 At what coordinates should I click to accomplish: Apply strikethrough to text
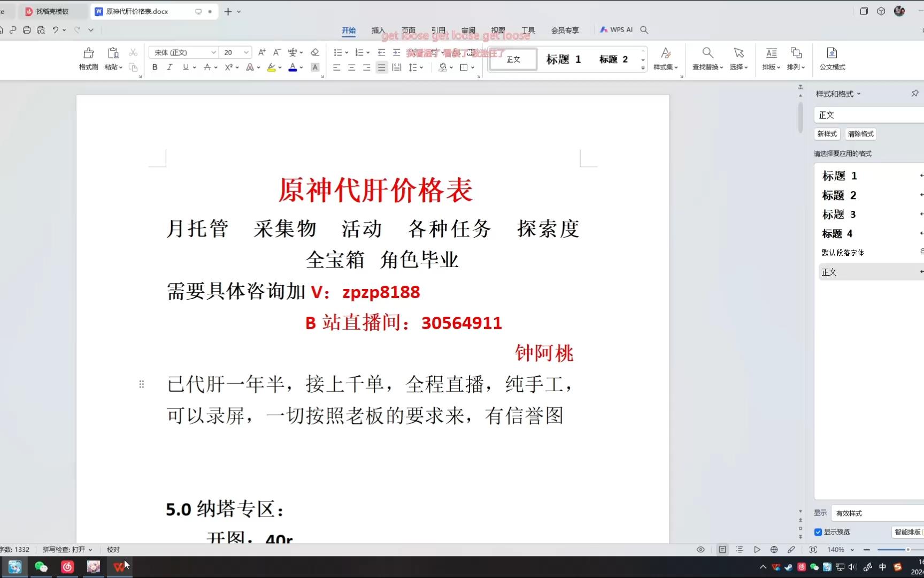pos(207,67)
